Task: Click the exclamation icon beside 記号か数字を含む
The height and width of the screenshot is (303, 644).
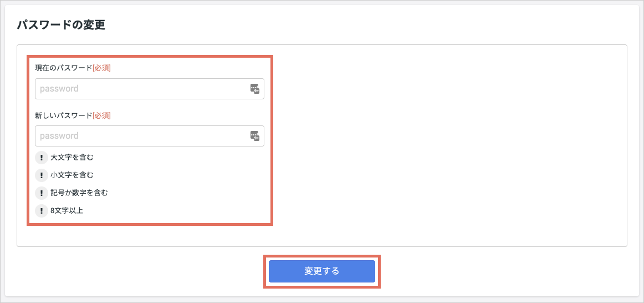Action: click(41, 193)
